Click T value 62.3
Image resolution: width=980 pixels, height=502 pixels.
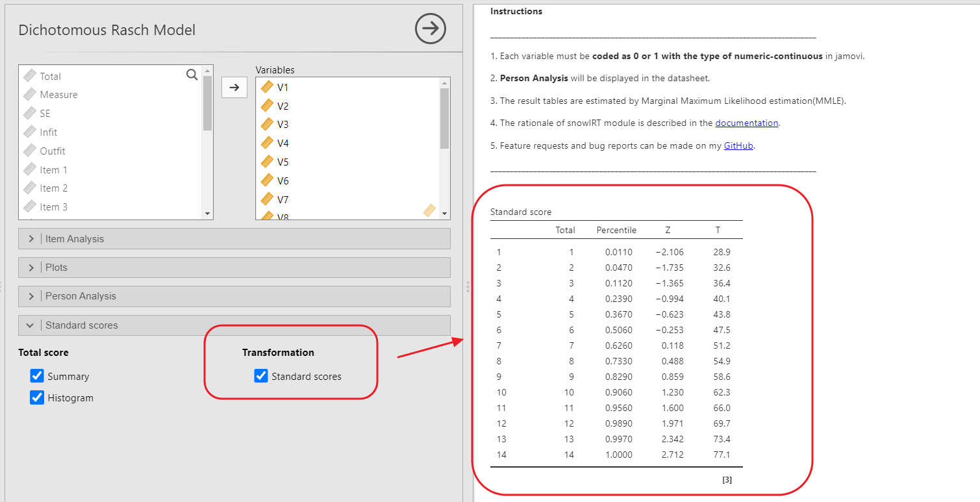(x=722, y=392)
